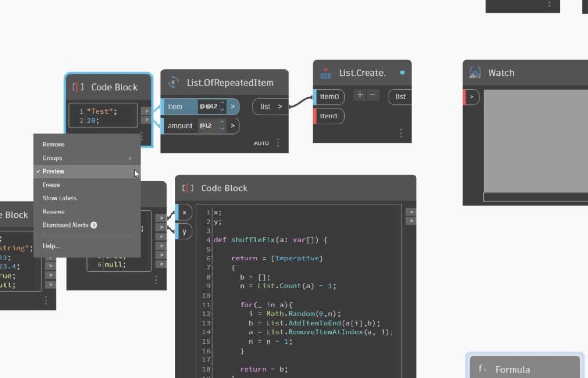Open the three-dot menu on List.Create

click(401, 133)
